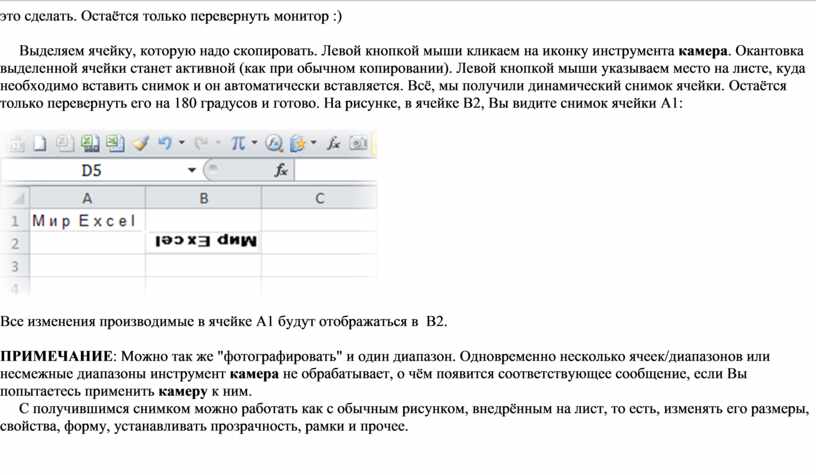Select row 1 header
This screenshot has width=816, height=475.
coord(15,221)
